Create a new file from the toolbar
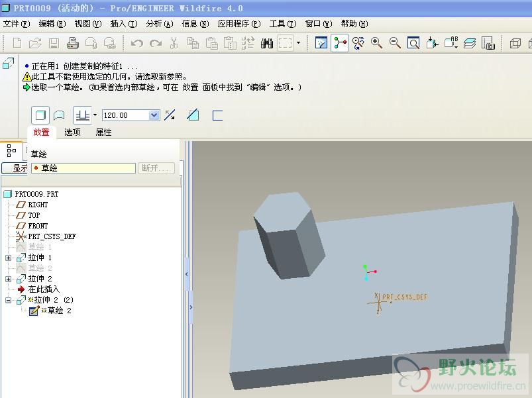 (x=17, y=43)
